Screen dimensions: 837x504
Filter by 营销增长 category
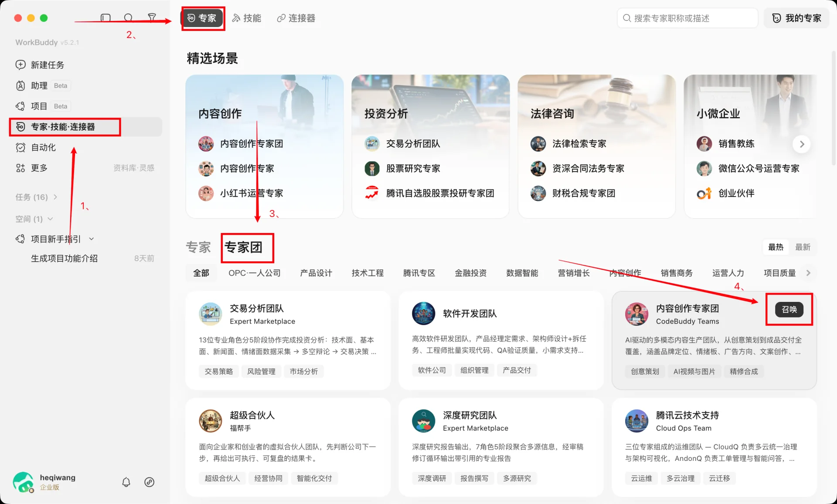[573, 273]
